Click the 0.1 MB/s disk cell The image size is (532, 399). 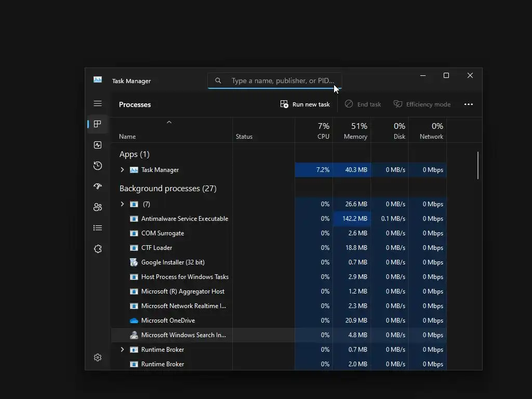click(390, 219)
